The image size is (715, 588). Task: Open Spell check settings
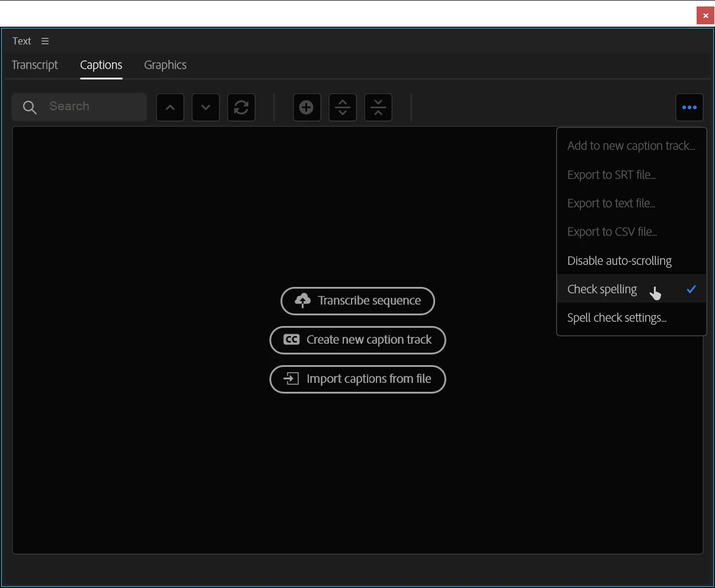[x=631, y=318]
